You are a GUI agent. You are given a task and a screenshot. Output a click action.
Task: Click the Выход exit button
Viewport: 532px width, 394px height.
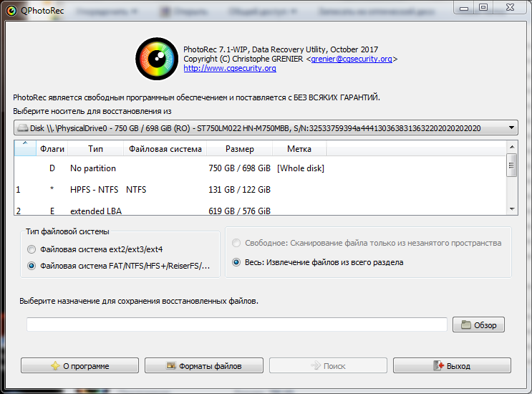[x=452, y=365]
